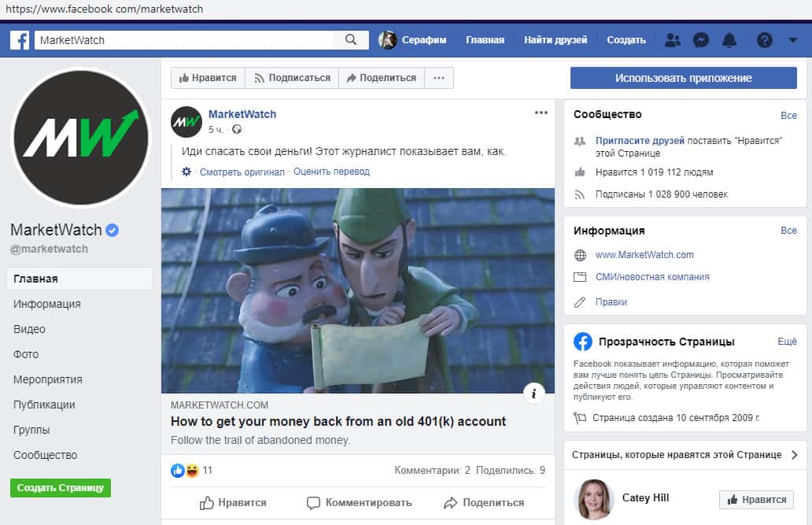Open the friend requests icon

[x=672, y=40]
